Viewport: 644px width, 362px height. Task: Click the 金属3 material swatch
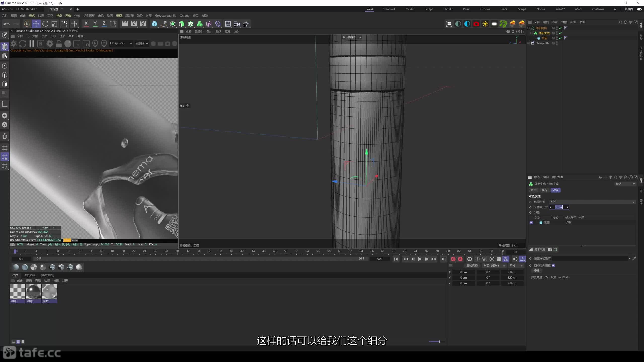[x=17, y=293]
